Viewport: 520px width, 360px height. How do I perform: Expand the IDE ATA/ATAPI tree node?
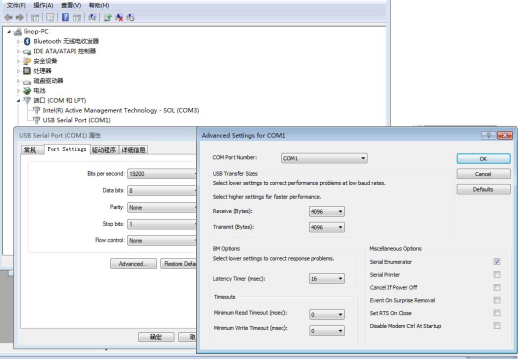coord(18,51)
